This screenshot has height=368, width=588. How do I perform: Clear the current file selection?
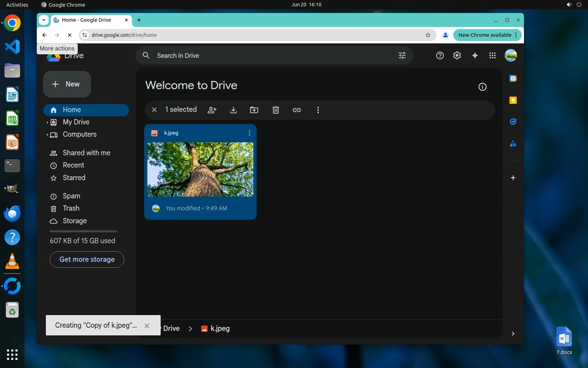click(x=154, y=110)
